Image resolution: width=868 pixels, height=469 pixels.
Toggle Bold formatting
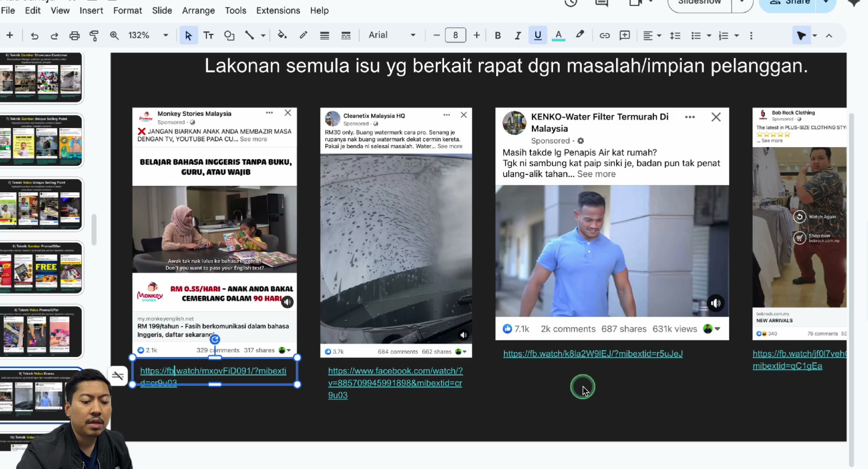[498, 36]
